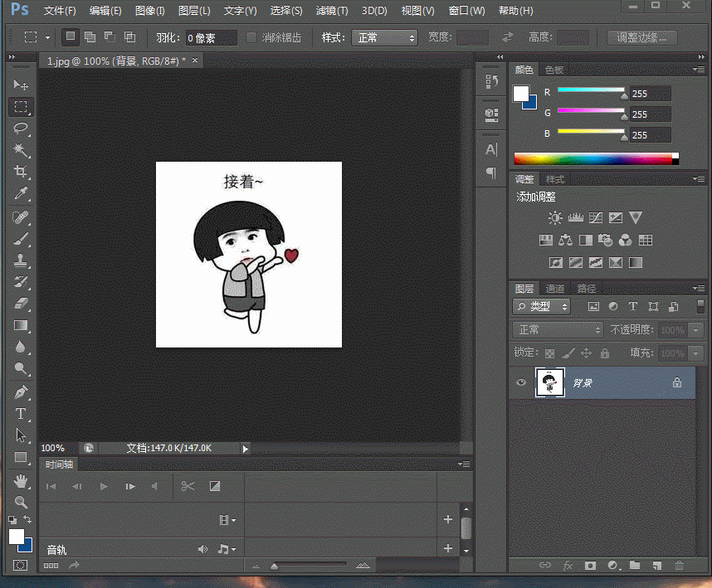This screenshot has height=588, width=712.
Task: Select the Hand tool
Action: pyautogui.click(x=21, y=480)
